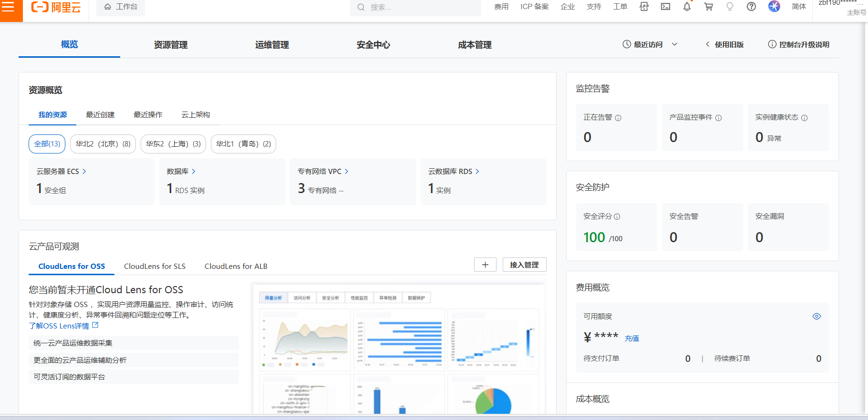The width and height of the screenshot is (868, 420).
Task: Filter resources by 华东2 (上海)
Action: (173, 144)
